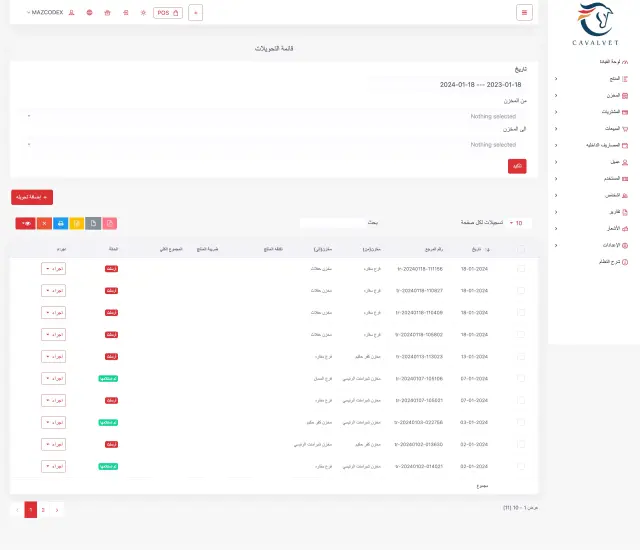Check the box for row tr-20240118-111156

tap(521, 268)
